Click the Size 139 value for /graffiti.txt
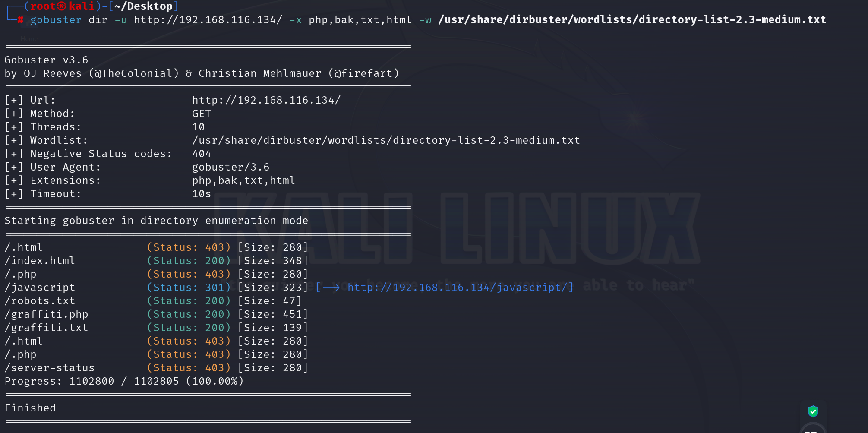Screen dimensions: 868x433 [x=273, y=328]
